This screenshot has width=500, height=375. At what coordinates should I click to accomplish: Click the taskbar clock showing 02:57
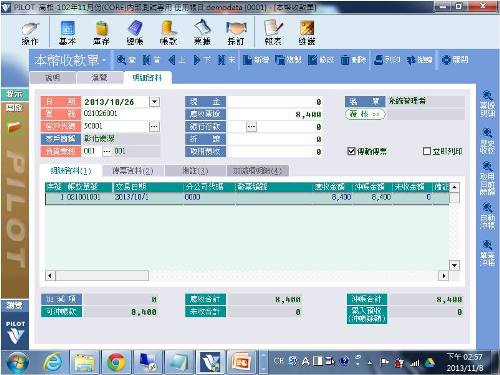(x=465, y=362)
